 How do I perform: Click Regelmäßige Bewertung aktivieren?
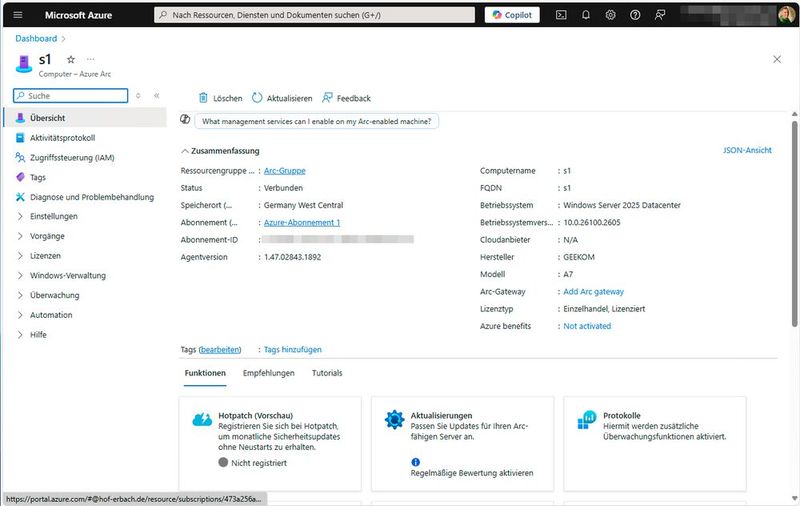coord(472,473)
